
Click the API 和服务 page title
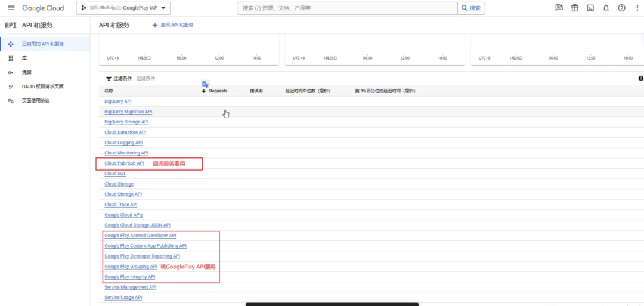point(114,25)
